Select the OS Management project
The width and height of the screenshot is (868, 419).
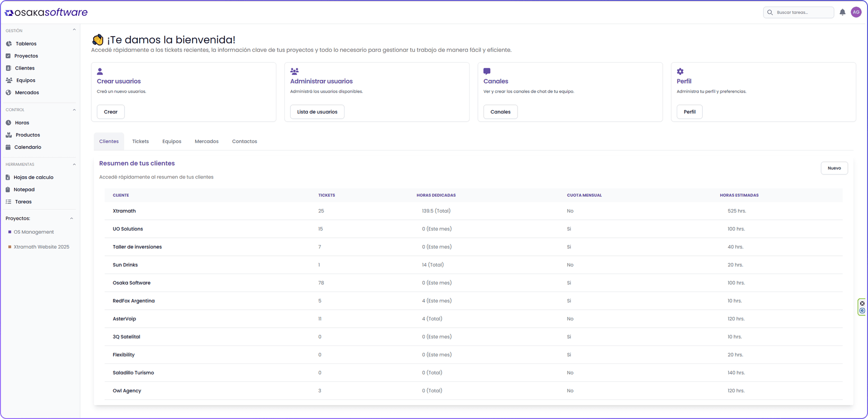[x=33, y=232]
